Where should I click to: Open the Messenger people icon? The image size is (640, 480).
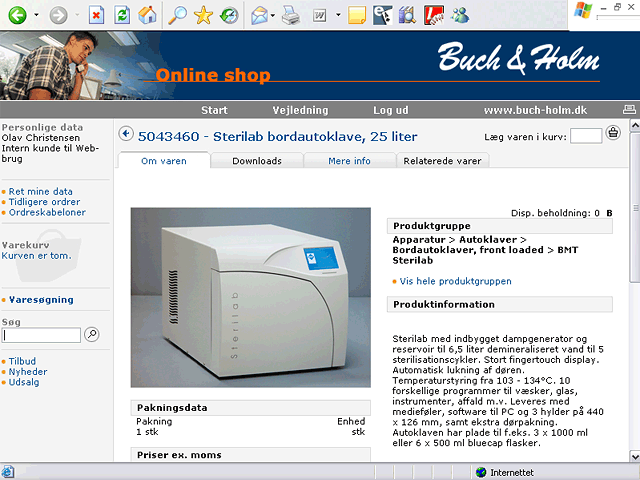click(x=460, y=16)
